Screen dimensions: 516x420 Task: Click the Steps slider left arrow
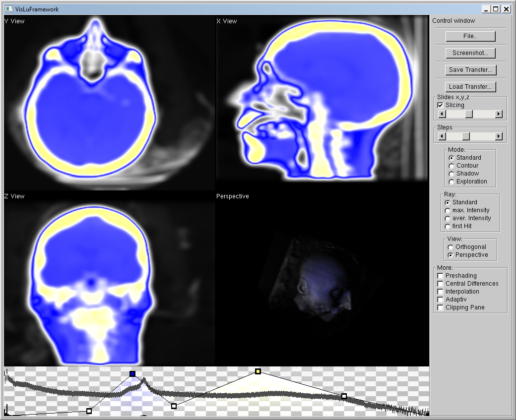[x=441, y=136]
